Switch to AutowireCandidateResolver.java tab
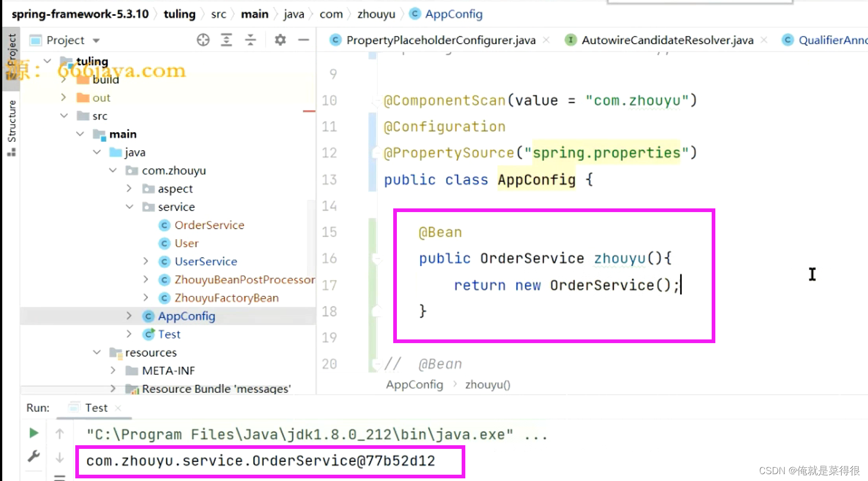 (x=667, y=40)
